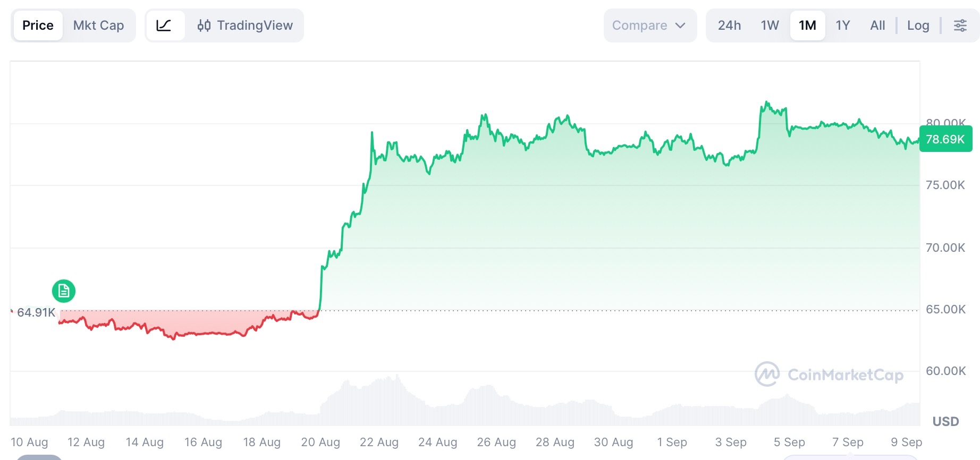980x460 pixels.
Task: Click the green document news marker
Action: [64, 291]
